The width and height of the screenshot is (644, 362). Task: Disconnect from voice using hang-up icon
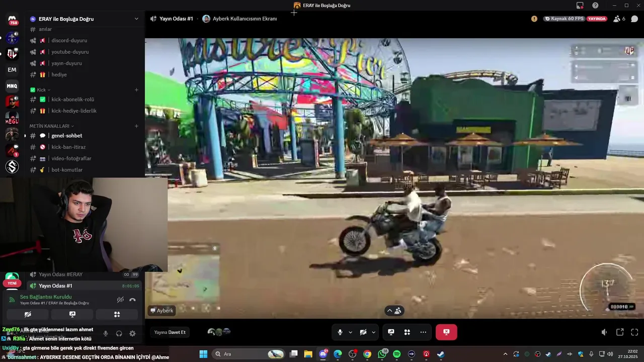tap(132, 300)
